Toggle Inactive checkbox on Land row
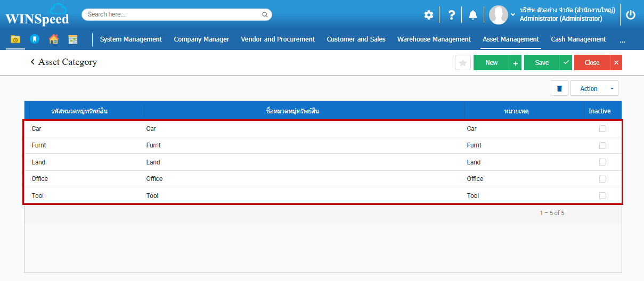 coord(602,162)
